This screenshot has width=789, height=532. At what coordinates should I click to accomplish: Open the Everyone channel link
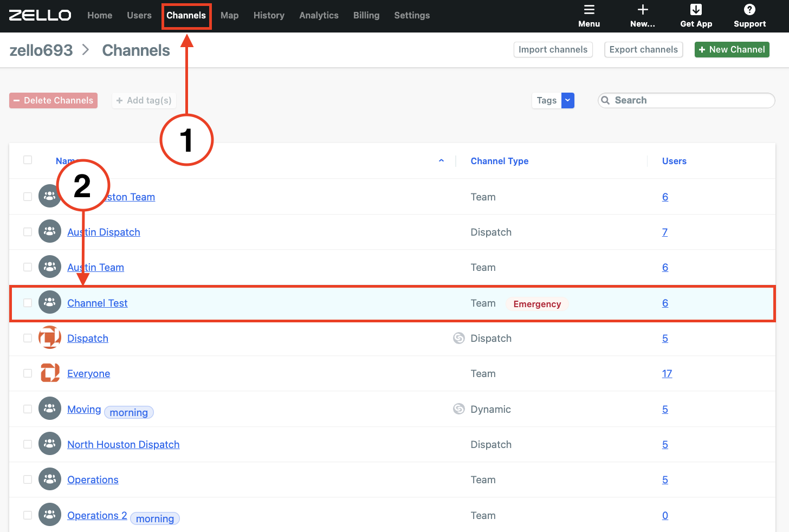coord(88,373)
